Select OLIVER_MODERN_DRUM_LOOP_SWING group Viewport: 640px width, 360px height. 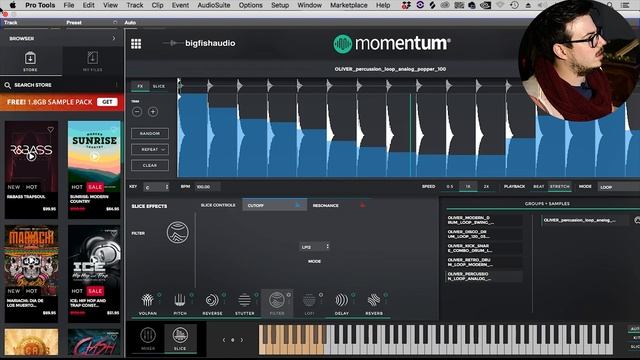(x=484, y=220)
